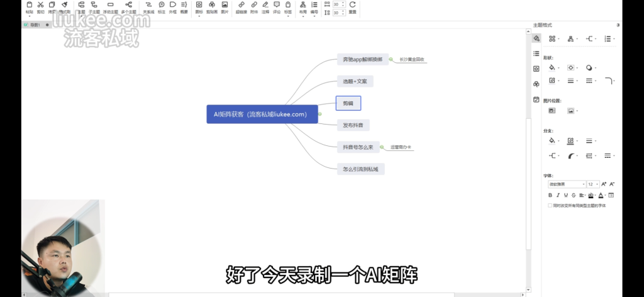The image size is (644, 297).
Task: Select the 选题+文案 topic
Action: click(x=355, y=81)
